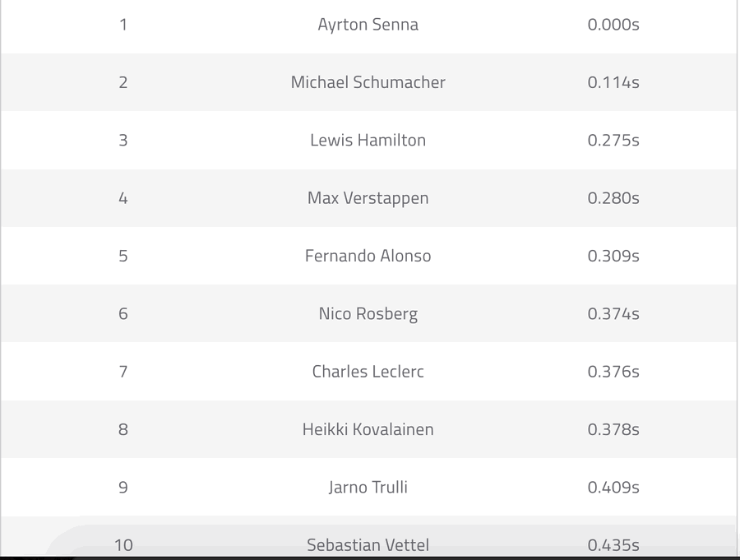The image size is (740, 560).
Task: Select rank number 3 cell
Action: [123, 140]
